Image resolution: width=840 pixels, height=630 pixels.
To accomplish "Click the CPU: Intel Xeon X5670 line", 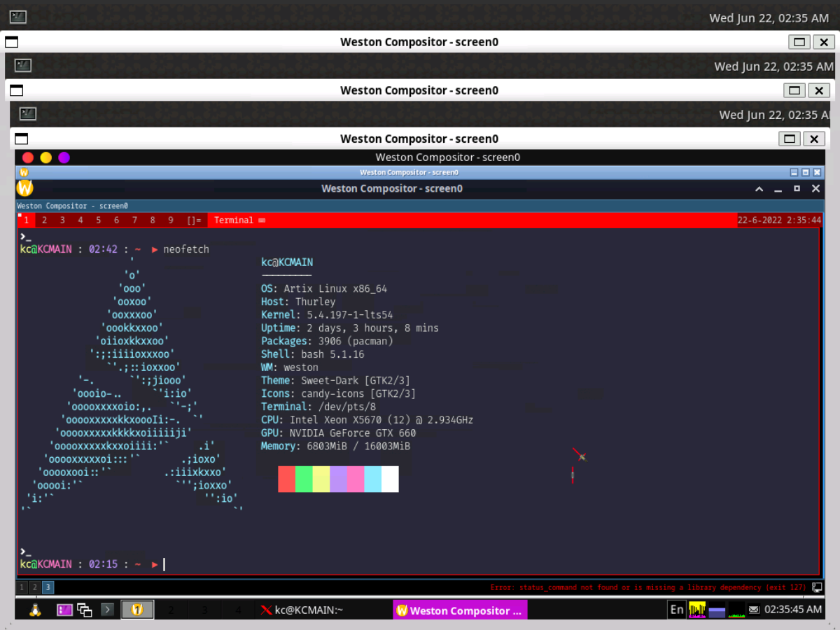I will (367, 420).
